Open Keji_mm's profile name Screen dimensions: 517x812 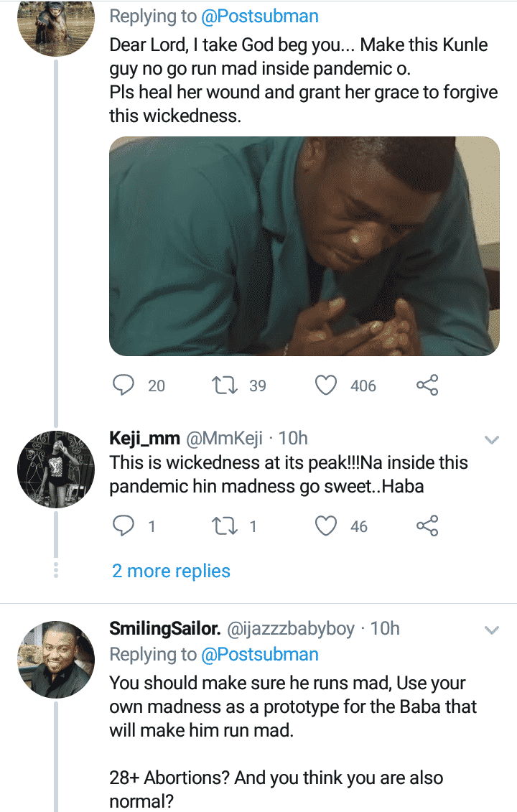pyautogui.click(x=145, y=438)
